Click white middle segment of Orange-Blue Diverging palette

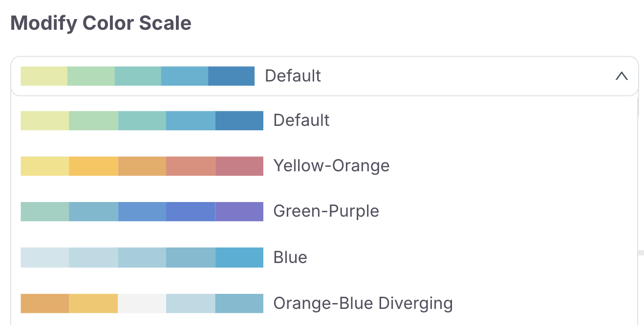[x=142, y=303]
